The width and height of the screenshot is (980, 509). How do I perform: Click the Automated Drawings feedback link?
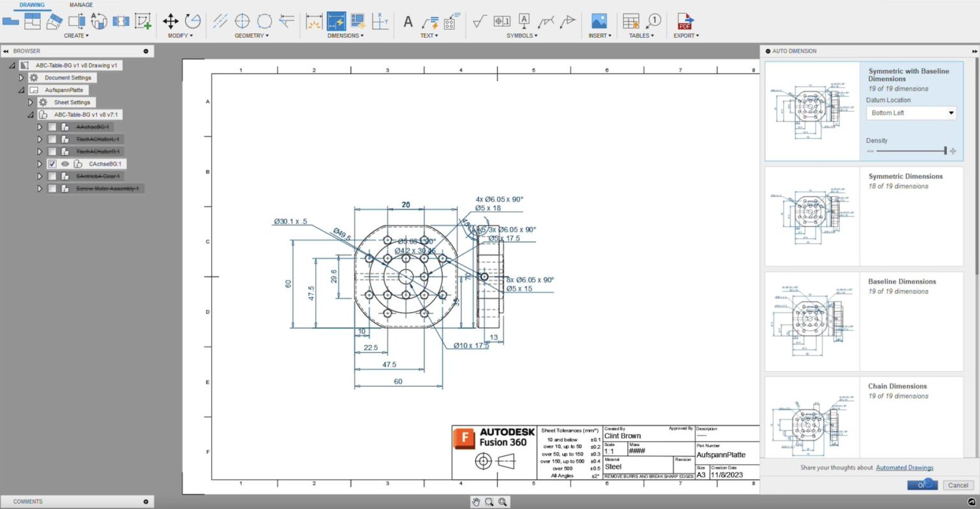pos(904,468)
